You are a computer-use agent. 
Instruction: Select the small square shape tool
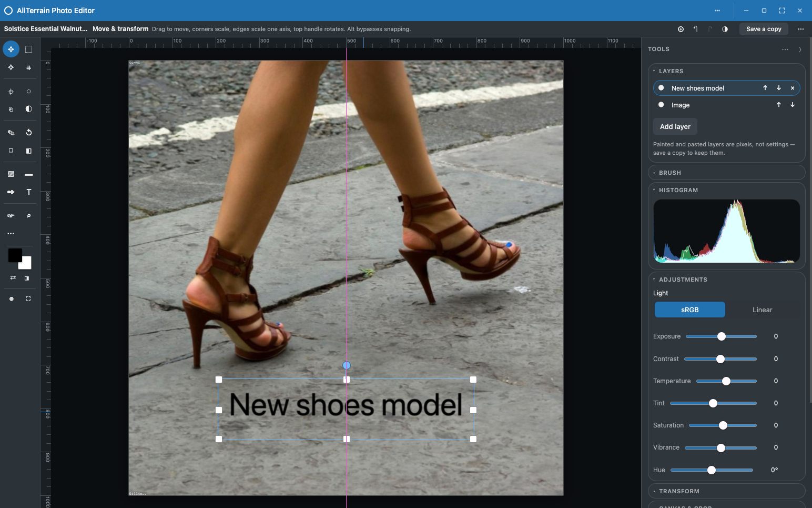(x=11, y=151)
